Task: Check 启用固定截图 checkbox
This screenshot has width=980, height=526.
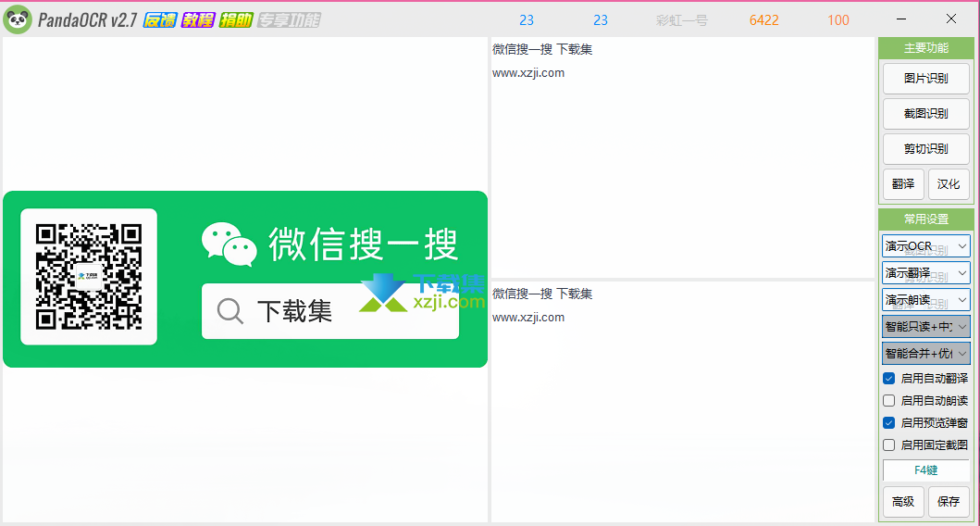Action: coord(888,445)
